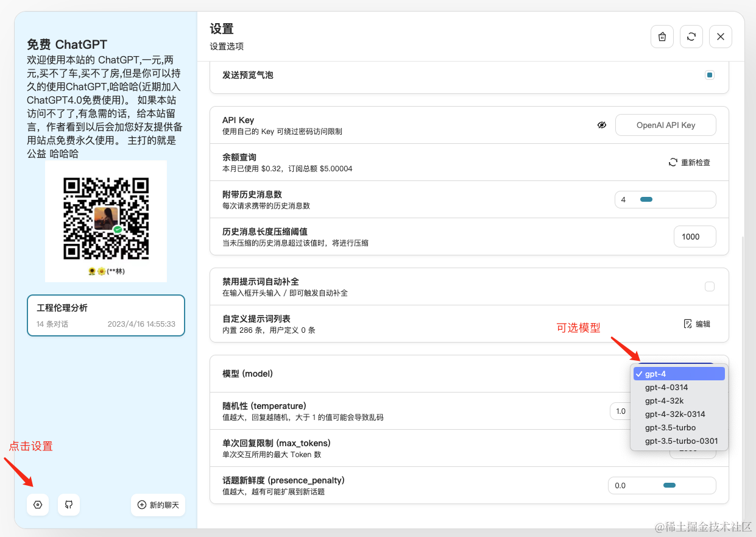Choose gpt-4-32k-0314 from model list
The width and height of the screenshot is (756, 537).
tap(679, 414)
